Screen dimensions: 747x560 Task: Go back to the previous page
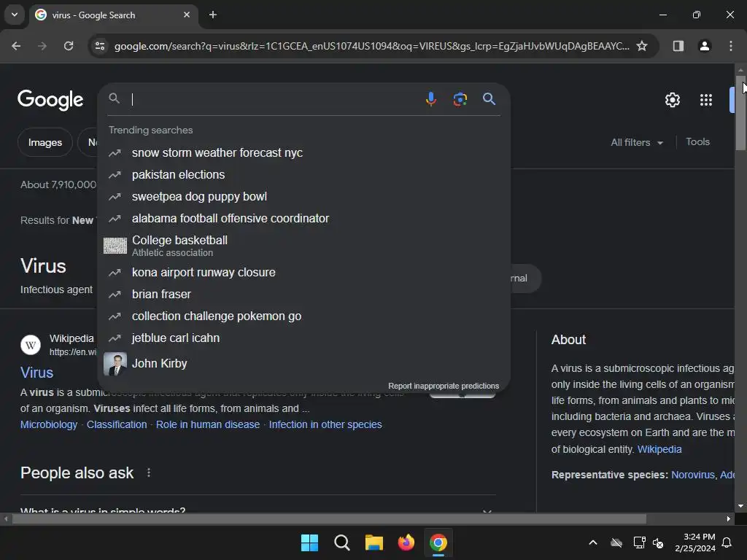(16, 46)
